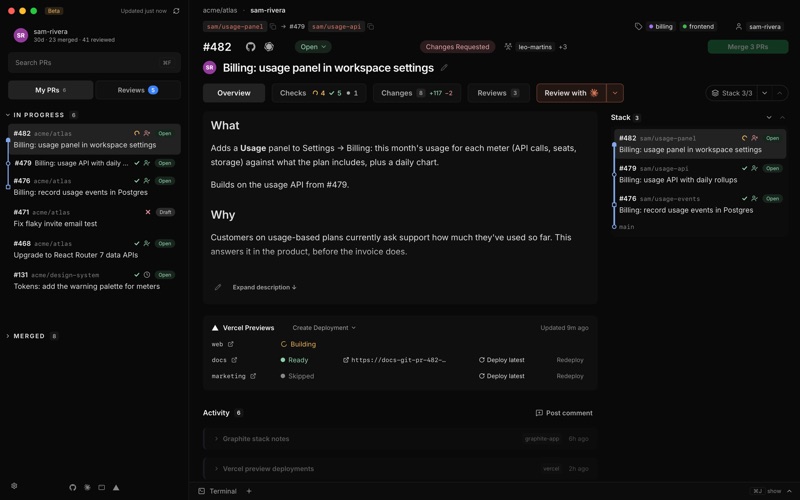This screenshot has width=800, height=500.
Task: Open PR #471 Fix flaky invite email test
Action: [94, 218]
